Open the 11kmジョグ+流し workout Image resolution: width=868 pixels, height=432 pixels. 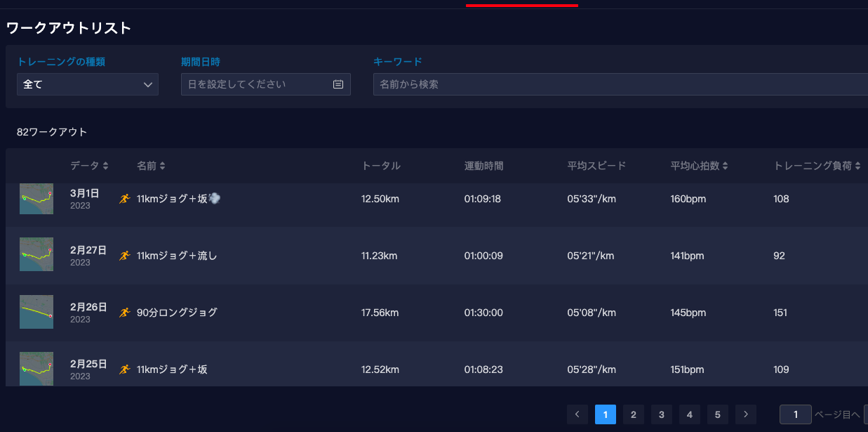178,256
